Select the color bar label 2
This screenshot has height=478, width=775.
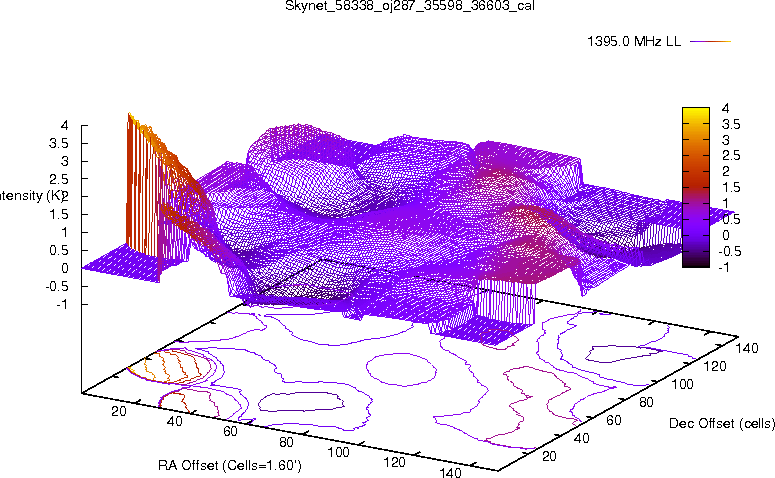726,172
